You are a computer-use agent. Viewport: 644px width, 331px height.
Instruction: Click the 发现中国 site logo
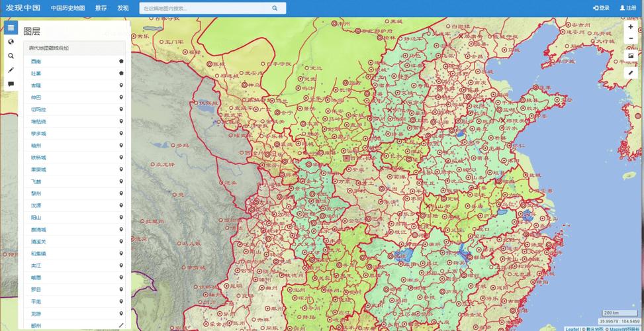[23, 8]
